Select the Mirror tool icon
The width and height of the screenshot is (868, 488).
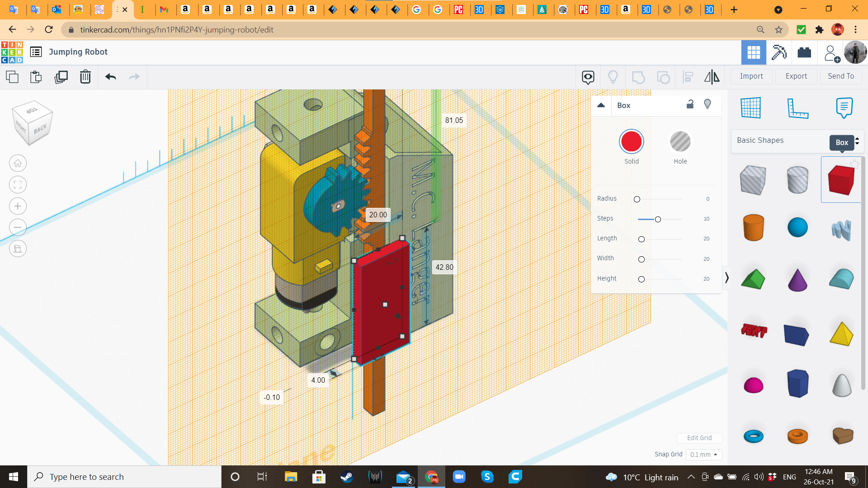pos(712,77)
